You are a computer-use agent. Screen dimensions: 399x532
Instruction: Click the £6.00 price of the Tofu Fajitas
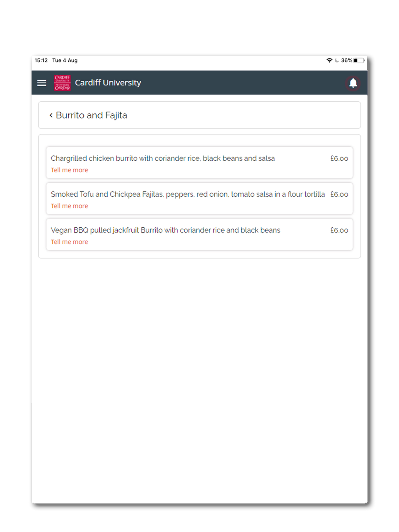click(339, 194)
